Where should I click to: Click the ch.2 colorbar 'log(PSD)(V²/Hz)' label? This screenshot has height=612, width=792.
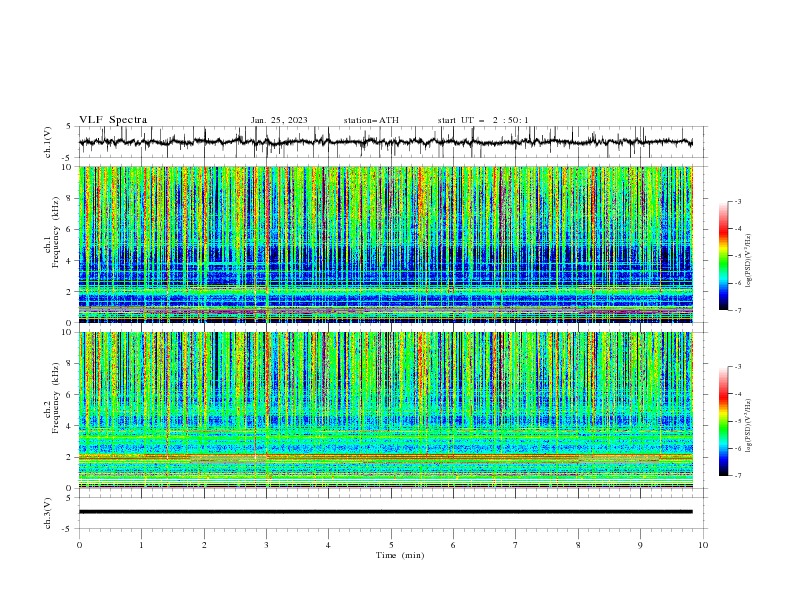pyautogui.click(x=749, y=426)
